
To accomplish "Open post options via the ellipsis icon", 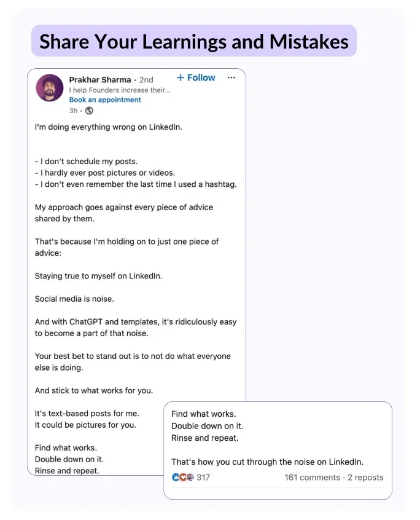I will [231, 77].
